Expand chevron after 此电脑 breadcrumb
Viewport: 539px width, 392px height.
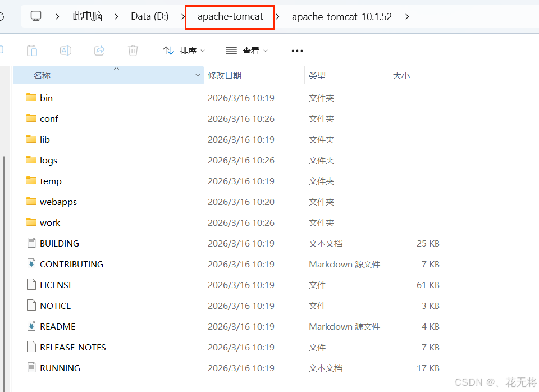(116, 16)
